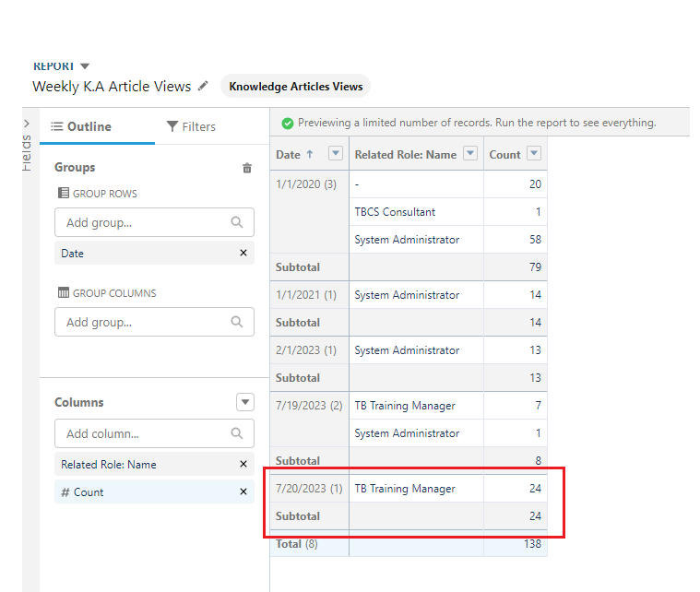
Task: Open the Columns section options dropdown
Action: [244, 402]
